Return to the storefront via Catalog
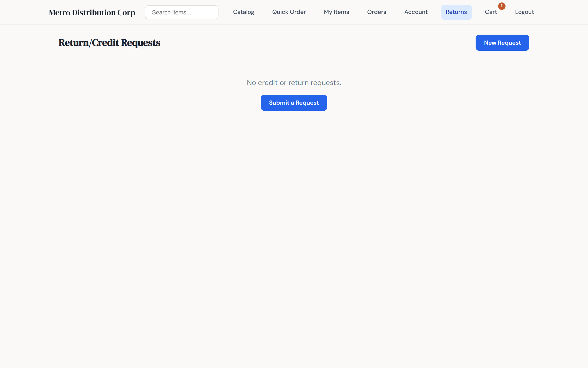This screenshot has height=368, width=588. [x=243, y=12]
